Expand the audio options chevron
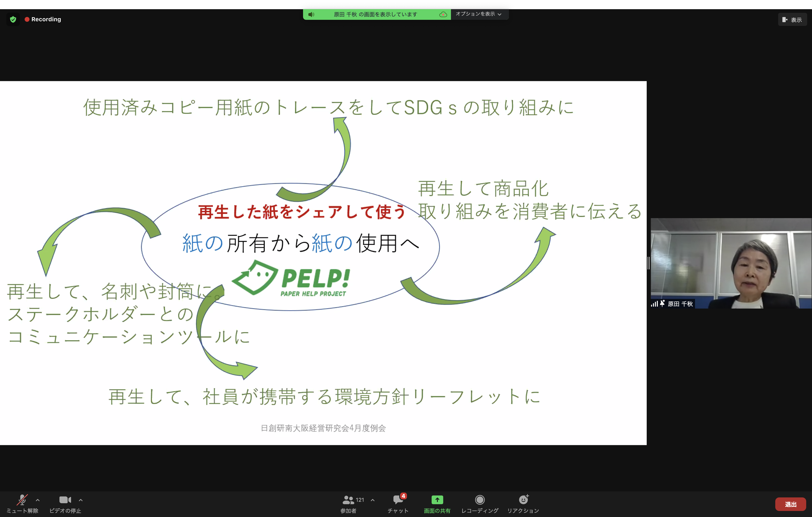The image size is (812, 517). coord(38,500)
